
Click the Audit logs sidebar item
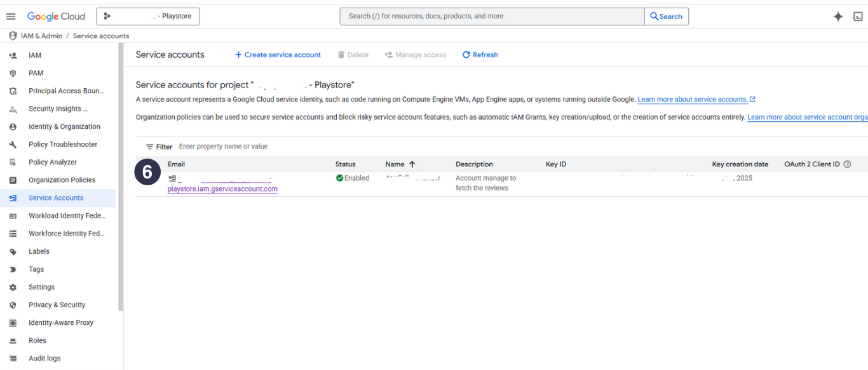(x=44, y=359)
